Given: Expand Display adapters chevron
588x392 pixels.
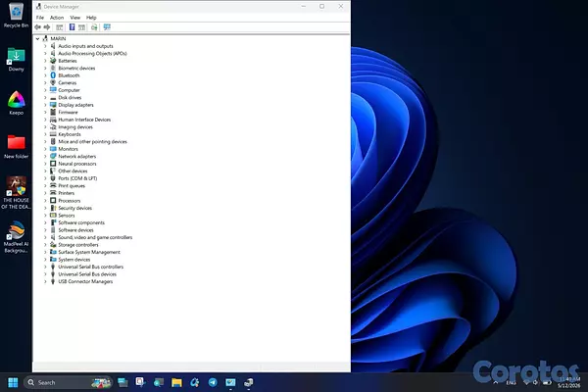Looking at the screenshot, I should click(45, 105).
